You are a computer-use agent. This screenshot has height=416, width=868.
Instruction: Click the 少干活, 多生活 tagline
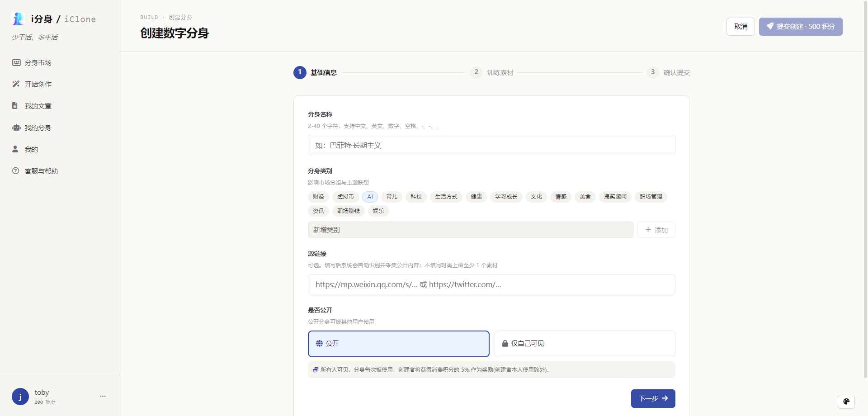[x=35, y=37]
